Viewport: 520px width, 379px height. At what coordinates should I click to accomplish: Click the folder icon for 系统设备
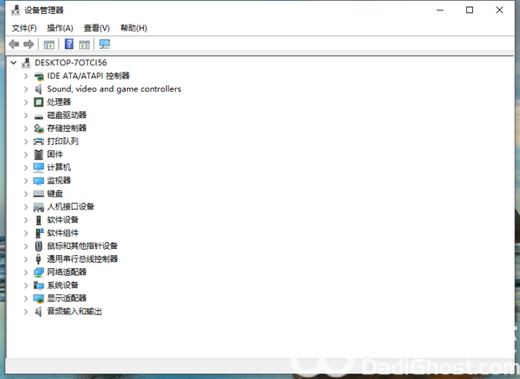pyautogui.click(x=39, y=285)
